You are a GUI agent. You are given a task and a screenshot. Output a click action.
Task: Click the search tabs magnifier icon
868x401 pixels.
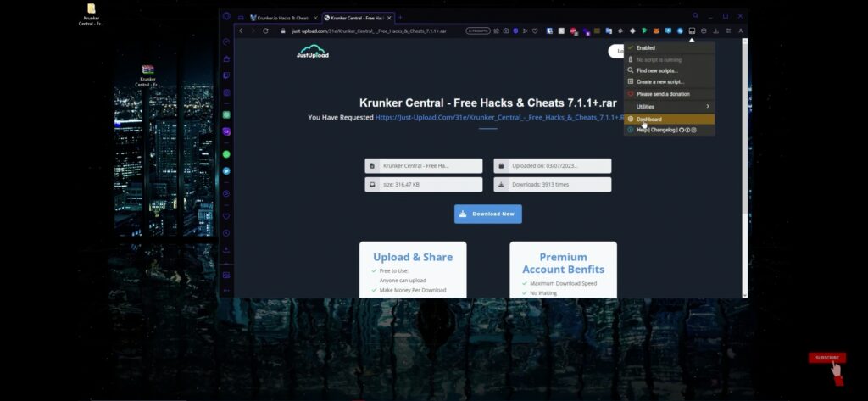click(696, 16)
